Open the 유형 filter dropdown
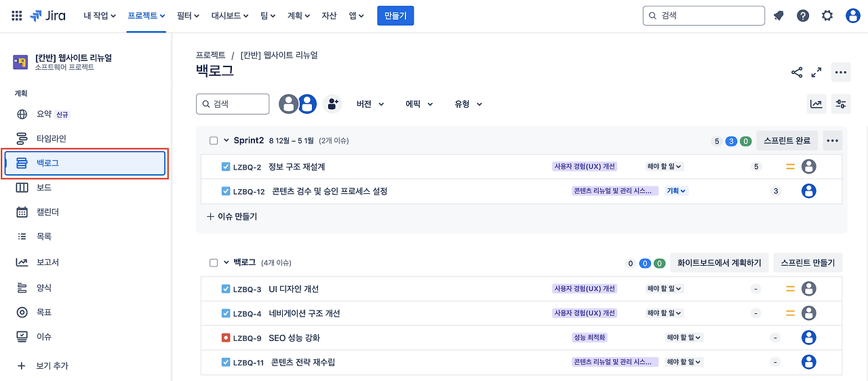Screen dimensions: 868x381 [468, 104]
